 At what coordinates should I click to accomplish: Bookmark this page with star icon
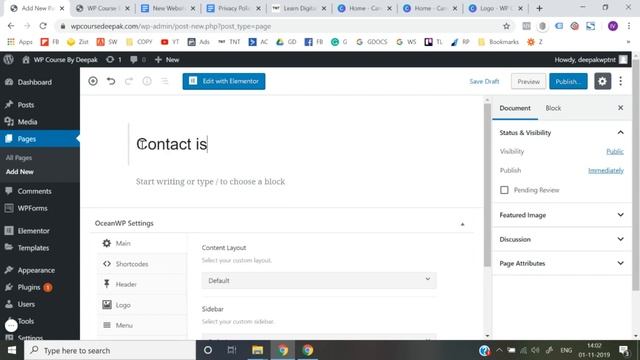[507, 26]
